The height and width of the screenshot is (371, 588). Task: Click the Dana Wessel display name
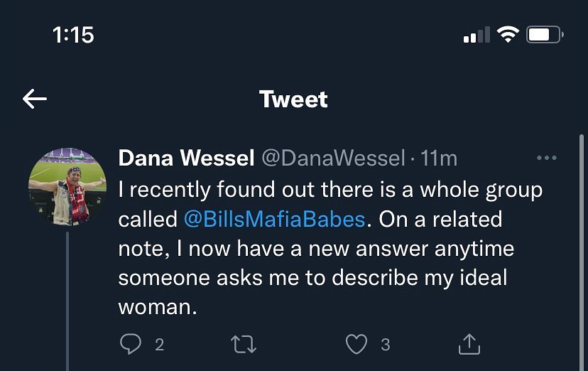[186, 158]
